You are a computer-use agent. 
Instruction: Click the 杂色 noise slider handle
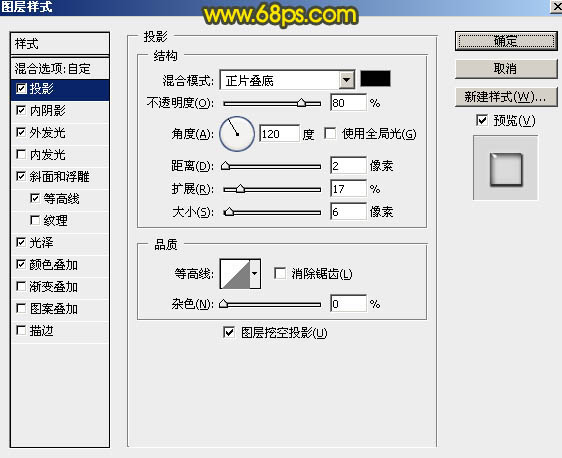[224, 304]
